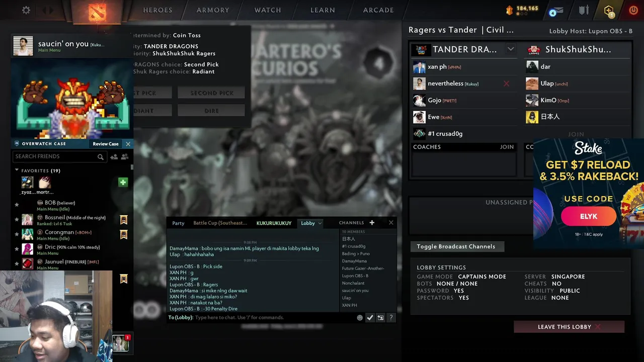The width and height of the screenshot is (644, 362).
Task: Open the LEARN menu
Action: (323, 10)
